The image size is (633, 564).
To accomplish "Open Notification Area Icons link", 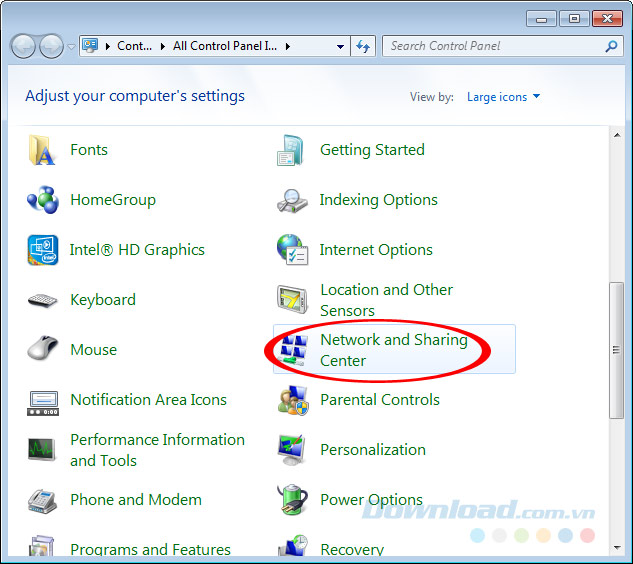I will tap(149, 400).
